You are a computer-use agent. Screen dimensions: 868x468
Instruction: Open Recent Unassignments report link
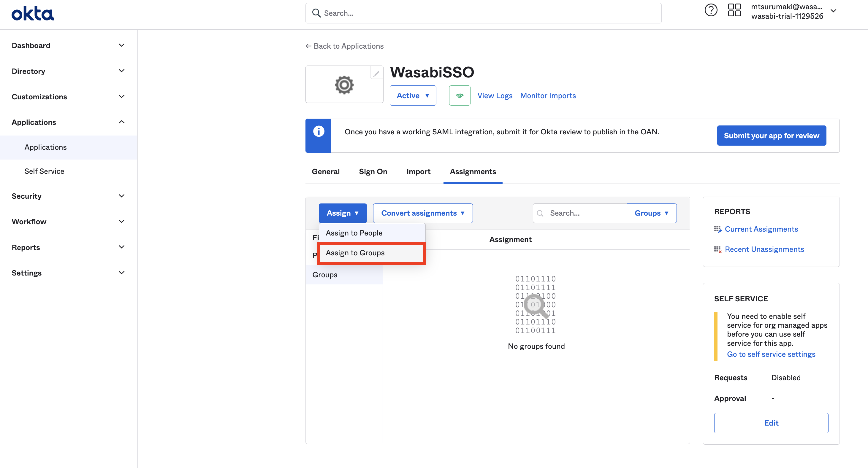click(764, 249)
